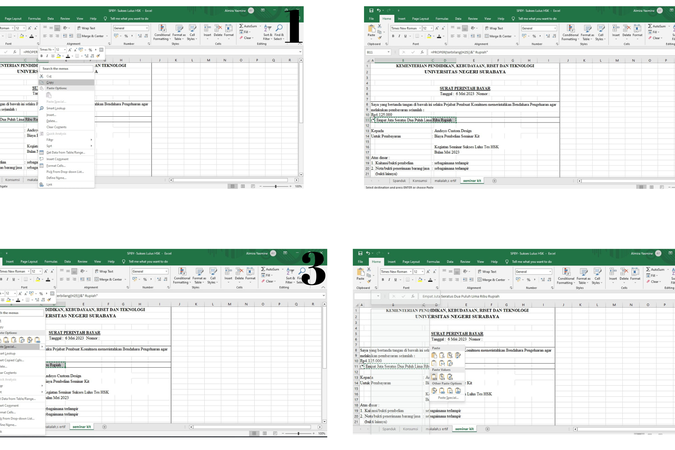Pick the font color A in top-right window
The width and height of the screenshot is (675, 450).
[x=439, y=36]
